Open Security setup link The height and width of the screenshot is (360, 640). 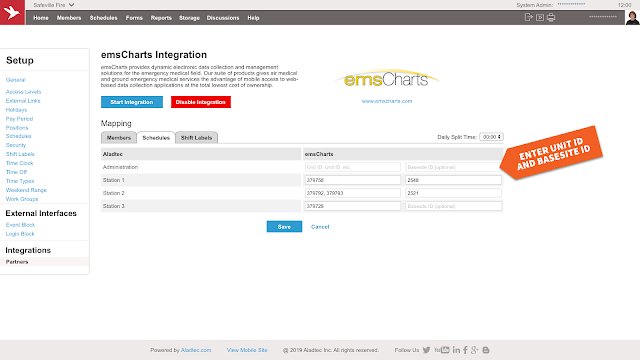16,145
